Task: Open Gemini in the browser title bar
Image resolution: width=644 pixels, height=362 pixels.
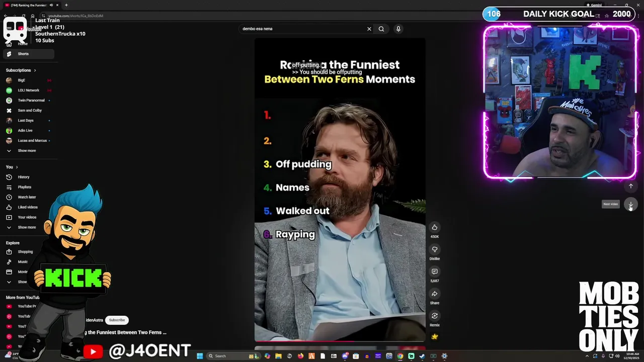Action: coord(594,5)
